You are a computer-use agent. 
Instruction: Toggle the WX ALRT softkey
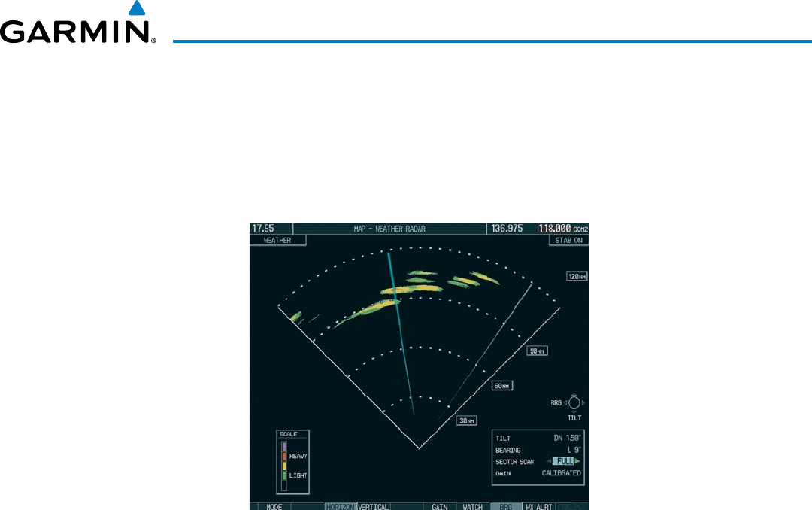[x=538, y=506]
